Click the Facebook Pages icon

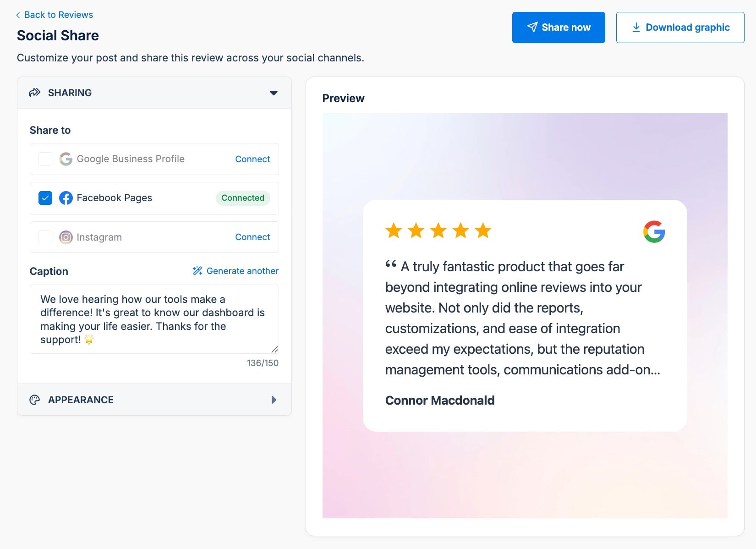(66, 198)
